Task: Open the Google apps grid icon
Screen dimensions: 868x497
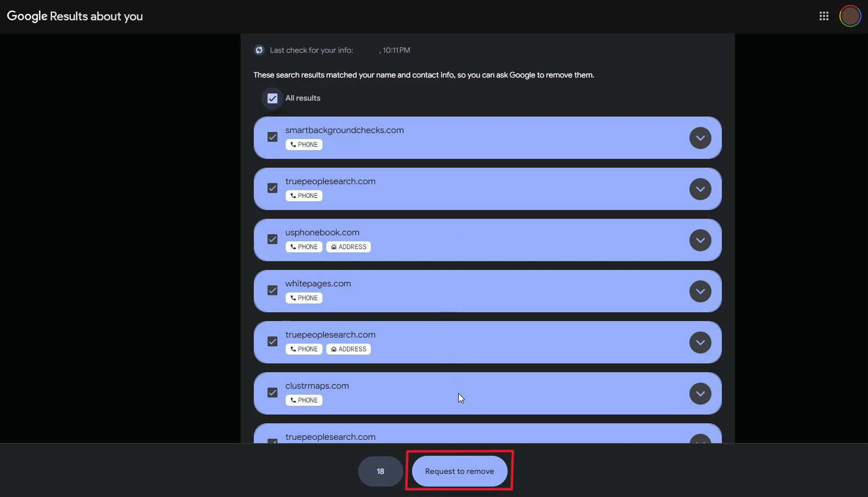Action: point(824,16)
